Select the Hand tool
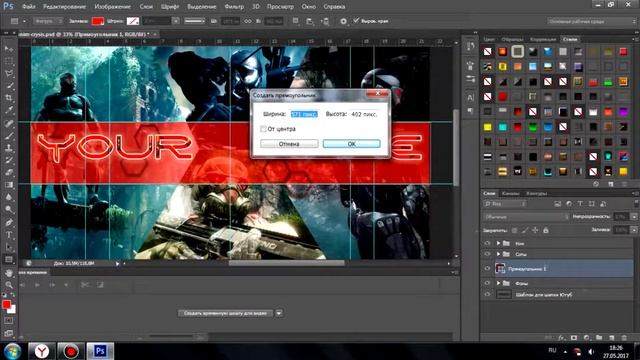Screen dimensions: 640x360 point(9,273)
